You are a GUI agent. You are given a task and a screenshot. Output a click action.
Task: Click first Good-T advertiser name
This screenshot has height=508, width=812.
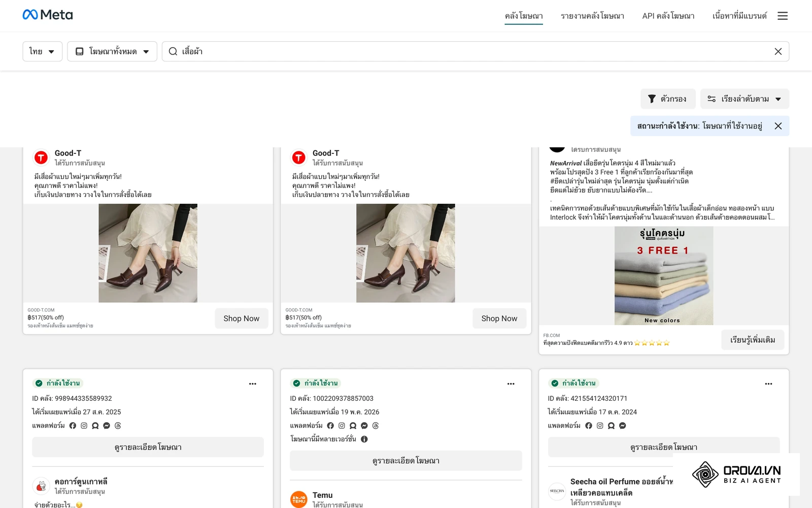point(68,153)
